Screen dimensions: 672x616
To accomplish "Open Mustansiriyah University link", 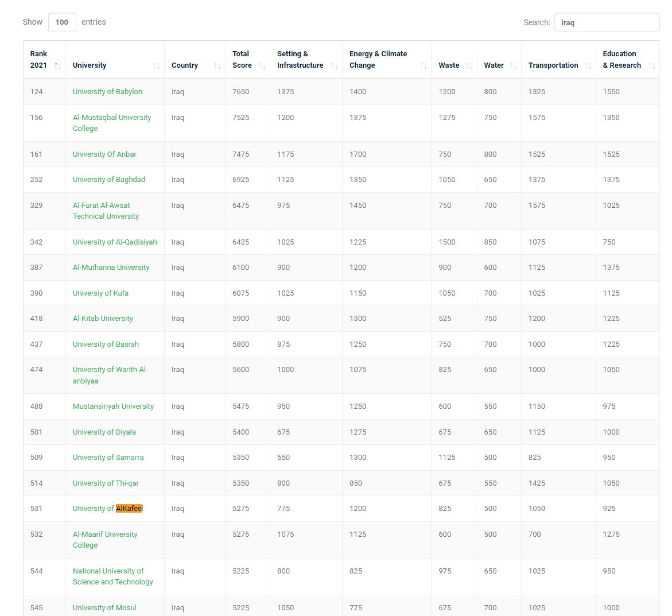I will pyautogui.click(x=113, y=406).
